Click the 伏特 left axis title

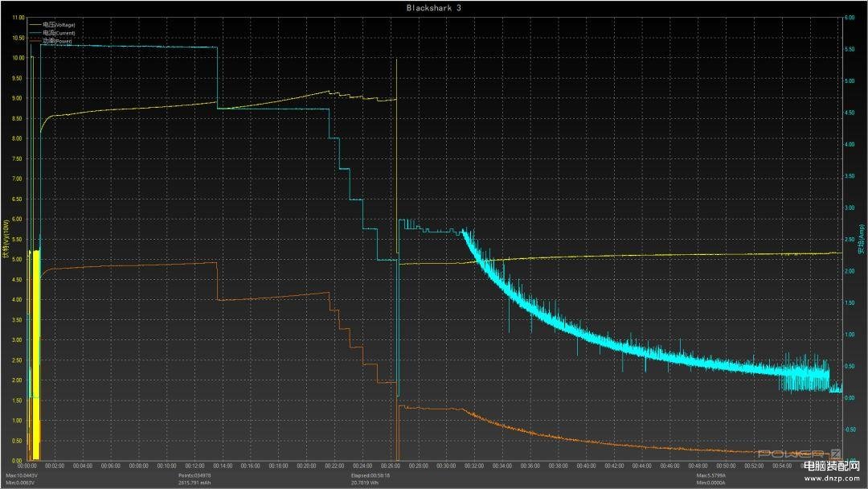click(6, 239)
